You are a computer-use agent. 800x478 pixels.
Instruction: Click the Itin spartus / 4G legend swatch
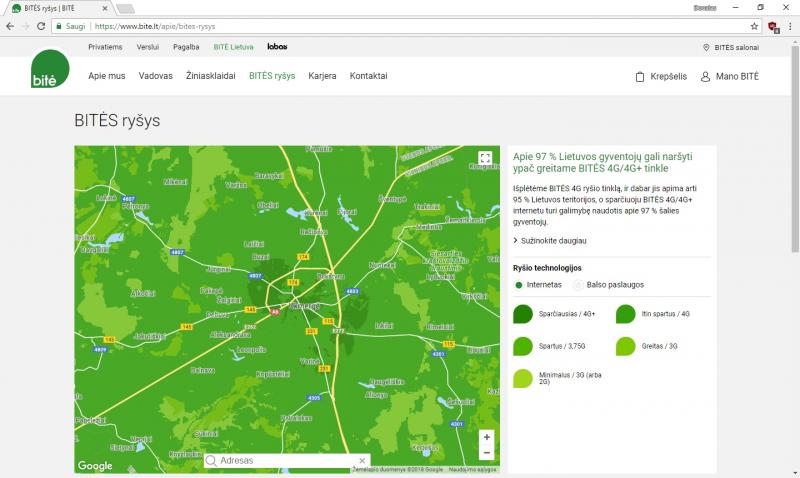click(626, 314)
